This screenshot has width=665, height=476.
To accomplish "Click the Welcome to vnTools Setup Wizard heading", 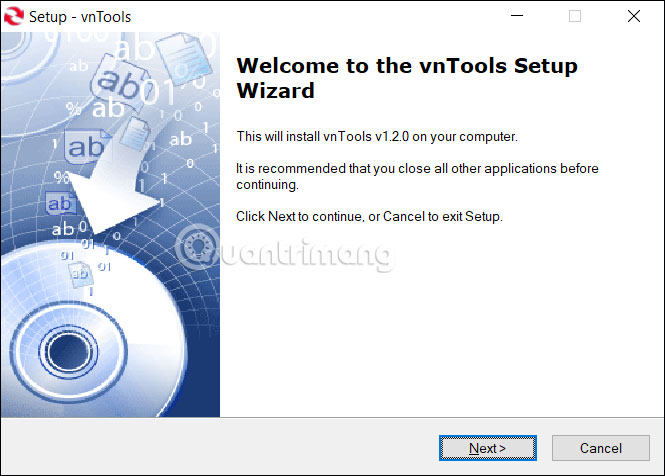I will 406,78.
